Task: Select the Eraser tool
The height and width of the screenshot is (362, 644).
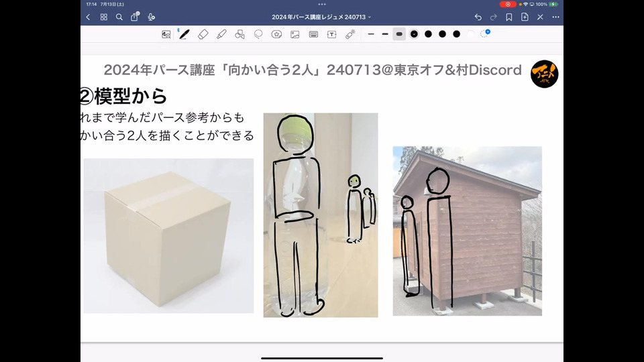Action: tap(203, 34)
